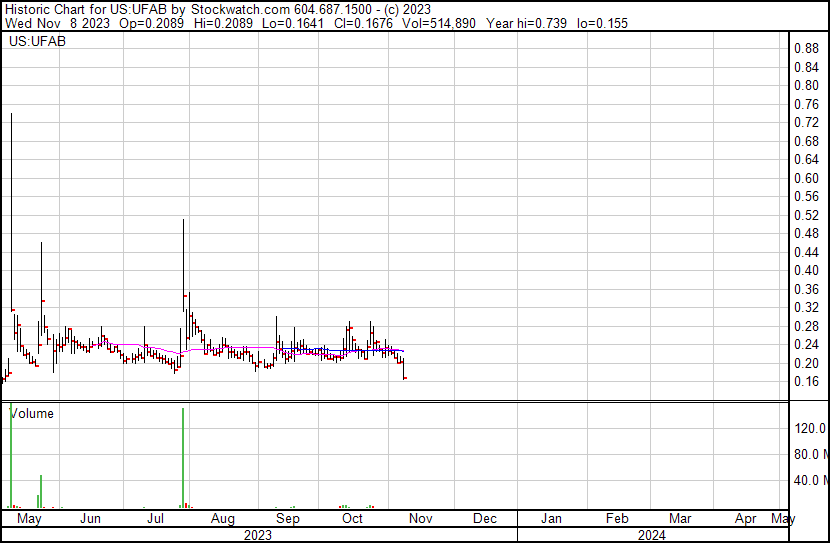Select the 0.68 price axis value
The width and height of the screenshot is (830, 543).
click(806, 141)
